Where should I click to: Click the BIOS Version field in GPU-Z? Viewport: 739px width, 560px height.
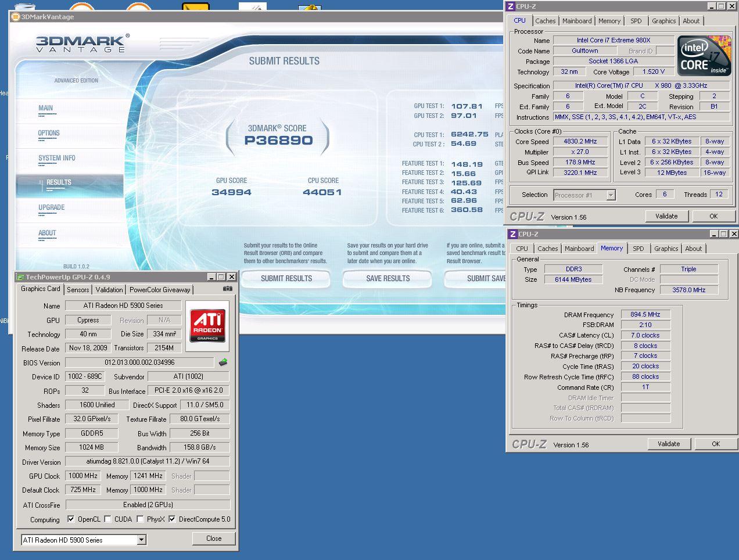[x=139, y=362]
